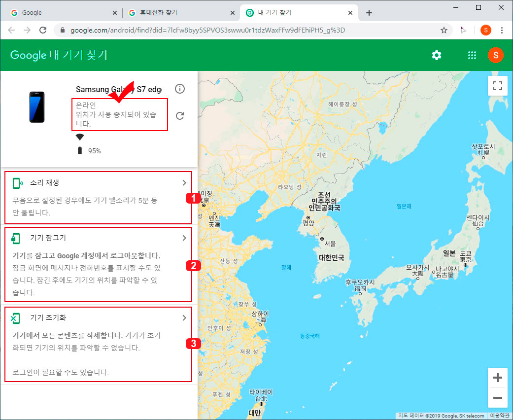
Task: Click the 서울 label on the map
Action: pyautogui.click(x=330, y=244)
